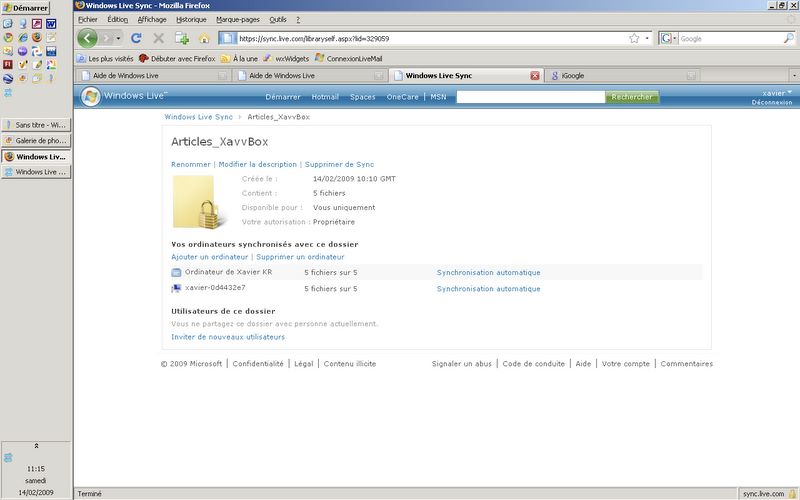Screen dimensions: 800x500
Task: Open Hotmail in the Windows Live header
Action: 325,97
